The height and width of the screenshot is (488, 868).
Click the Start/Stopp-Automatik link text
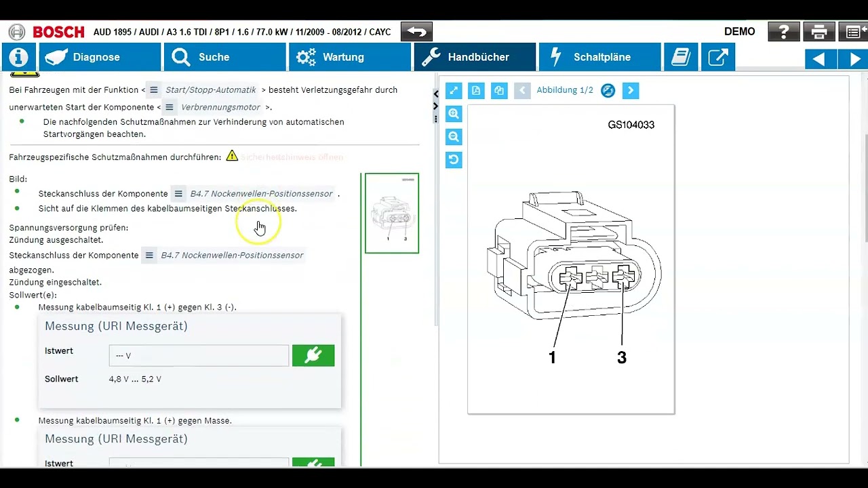pos(211,89)
